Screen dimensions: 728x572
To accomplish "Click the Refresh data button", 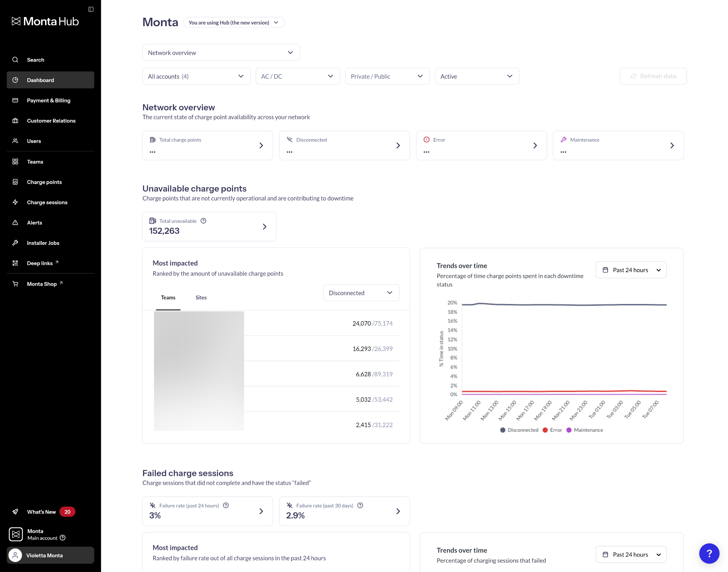I will coord(653,76).
